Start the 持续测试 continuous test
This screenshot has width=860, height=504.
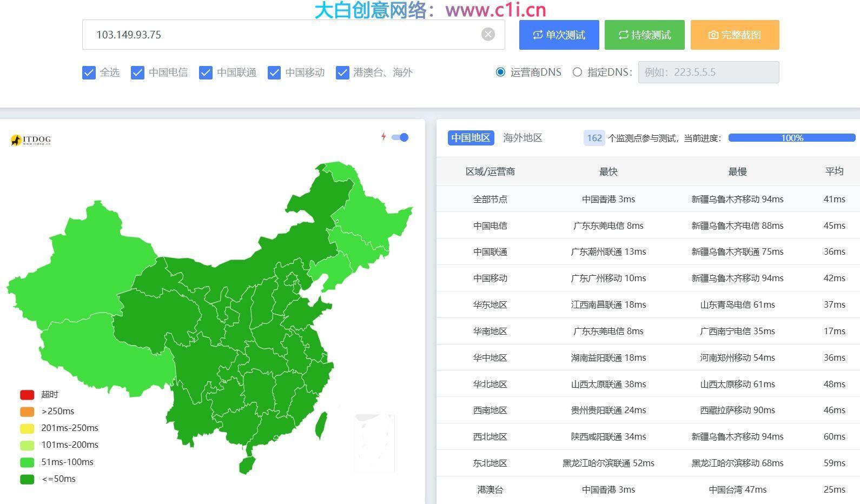tap(645, 35)
